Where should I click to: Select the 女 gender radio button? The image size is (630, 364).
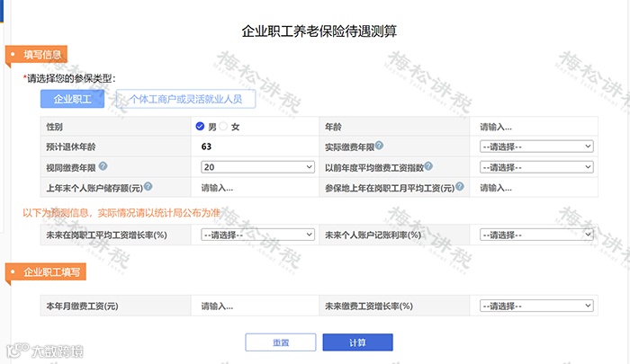point(223,127)
